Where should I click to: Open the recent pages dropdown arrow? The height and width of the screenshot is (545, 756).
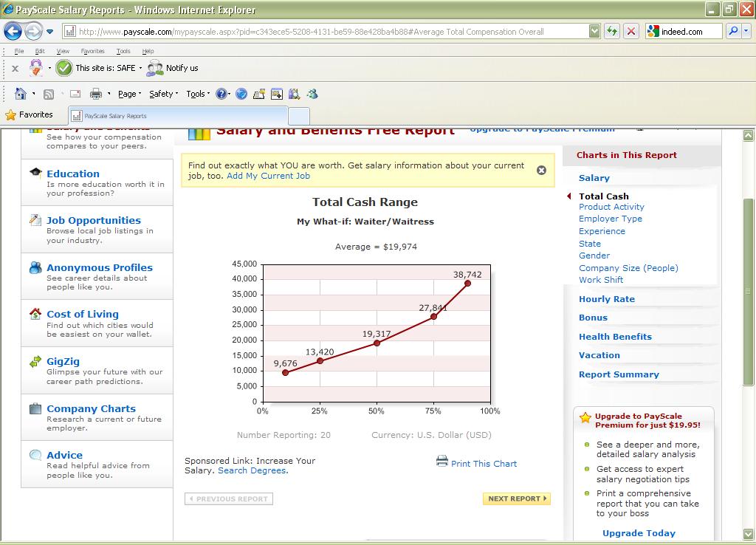point(49,32)
